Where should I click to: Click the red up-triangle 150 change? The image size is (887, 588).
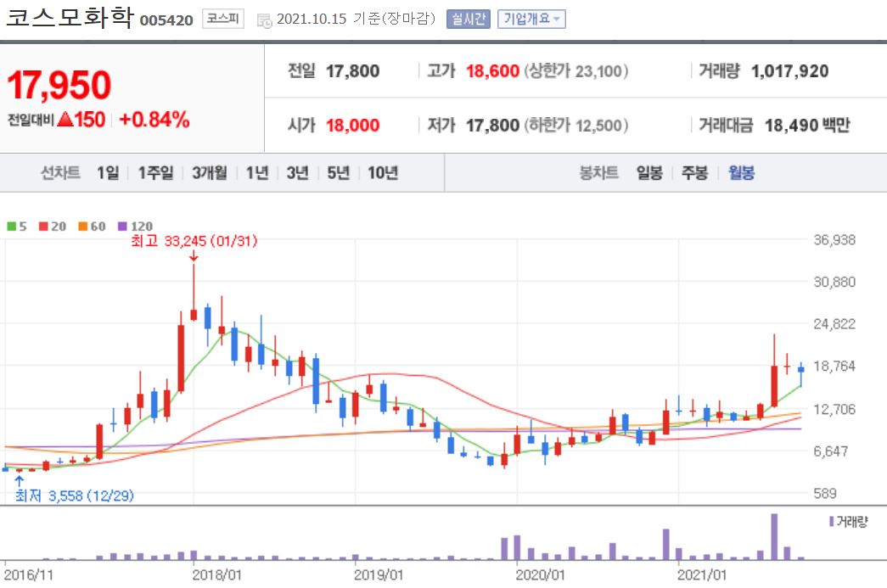pos(81,120)
